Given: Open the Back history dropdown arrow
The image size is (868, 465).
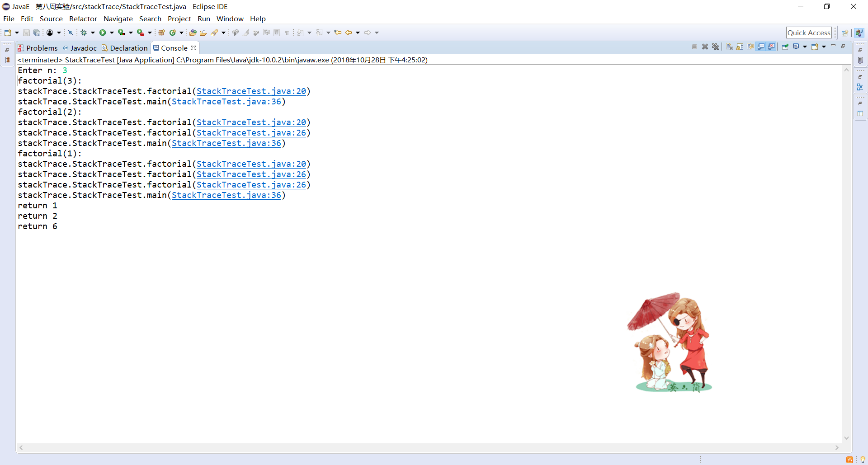Looking at the screenshot, I should point(358,33).
